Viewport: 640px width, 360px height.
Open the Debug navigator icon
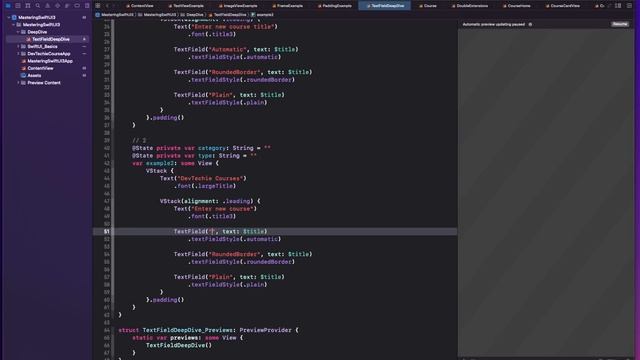point(67,6)
